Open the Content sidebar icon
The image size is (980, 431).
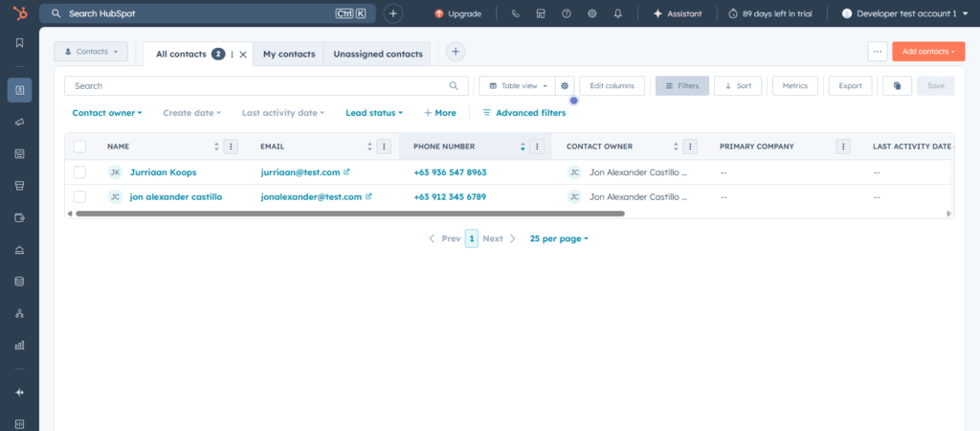pos(19,154)
